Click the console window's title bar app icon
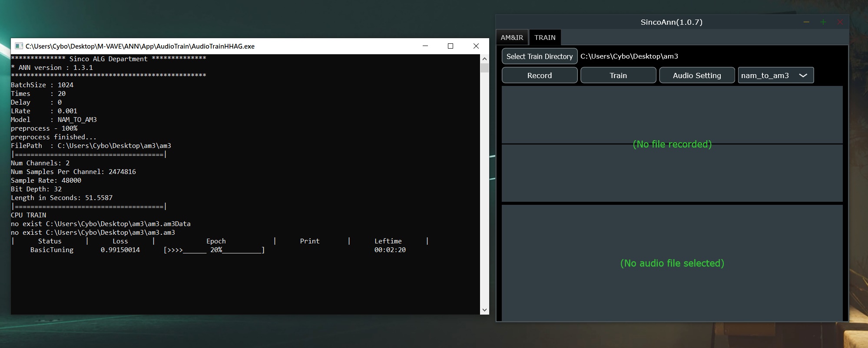Image resolution: width=868 pixels, height=348 pixels. tap(19, 46)
